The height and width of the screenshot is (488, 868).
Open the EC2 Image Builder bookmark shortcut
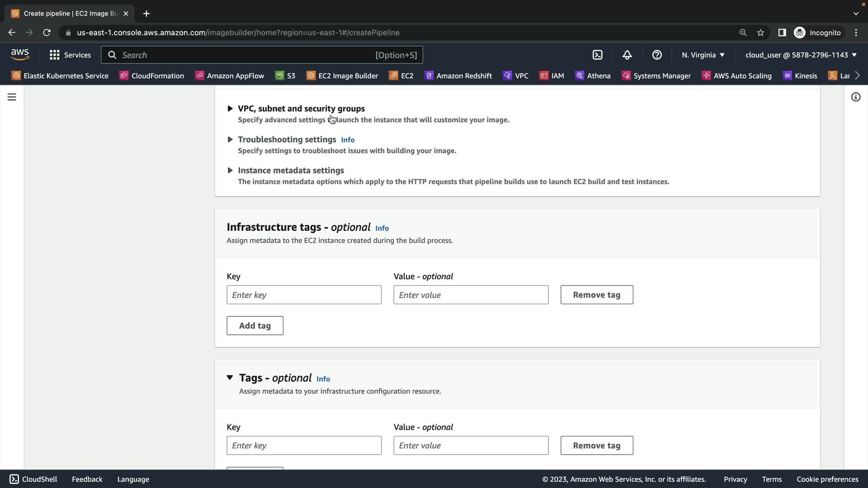pos(342,75)
